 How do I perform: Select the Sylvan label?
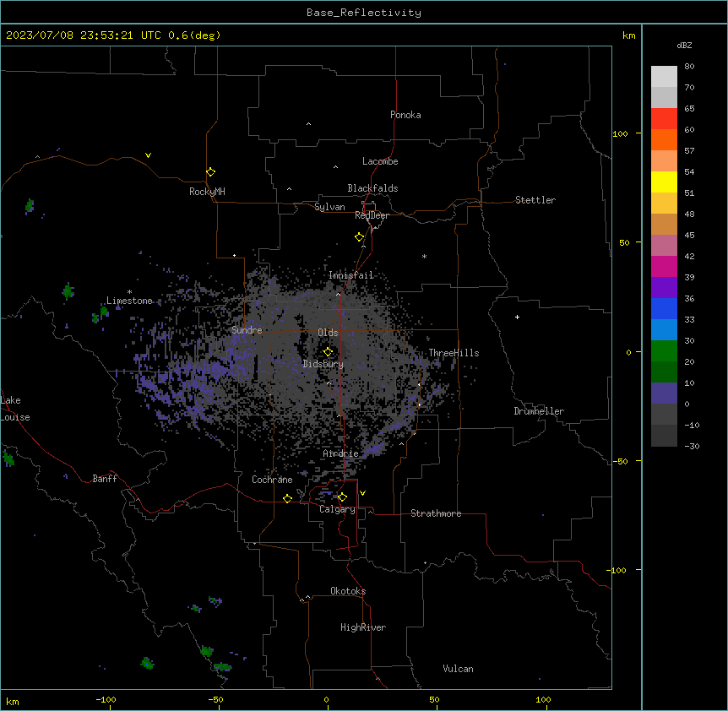(329, 207)
